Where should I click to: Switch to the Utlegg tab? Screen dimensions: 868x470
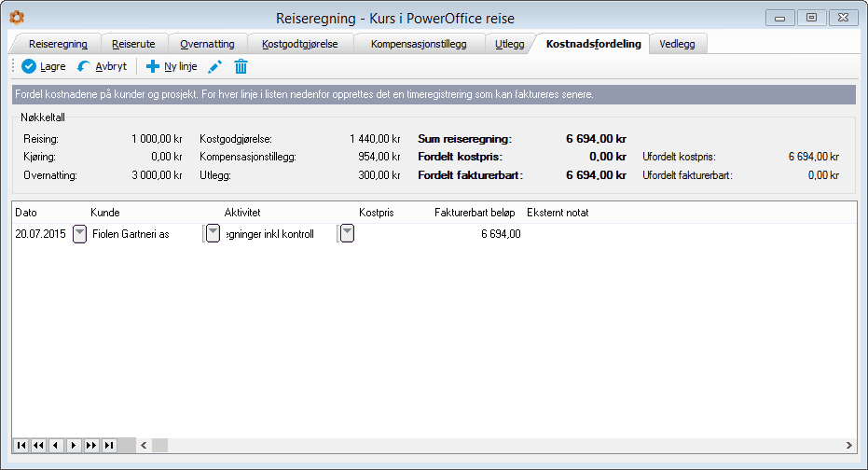[509, 44]
